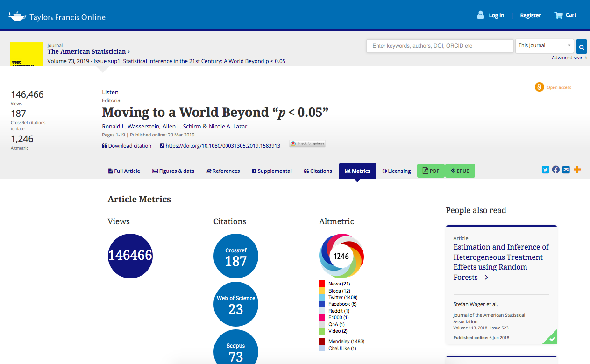Click the magnifying glass search button
The width and height of the screenshot is (590, 364).
point(581,46)
